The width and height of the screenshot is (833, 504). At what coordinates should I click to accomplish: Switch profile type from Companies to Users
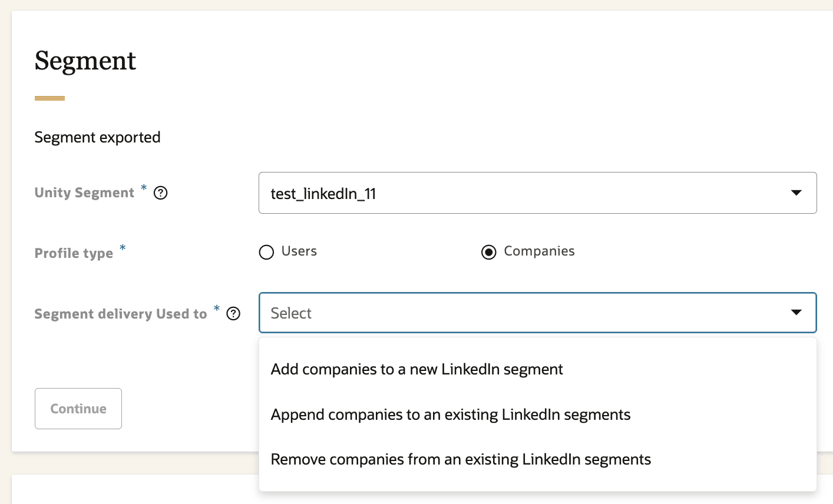[266, 252]
